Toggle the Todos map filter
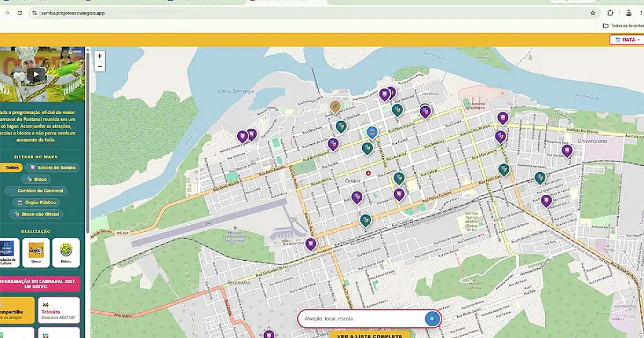The image size is (644, 338). [11, 167]
